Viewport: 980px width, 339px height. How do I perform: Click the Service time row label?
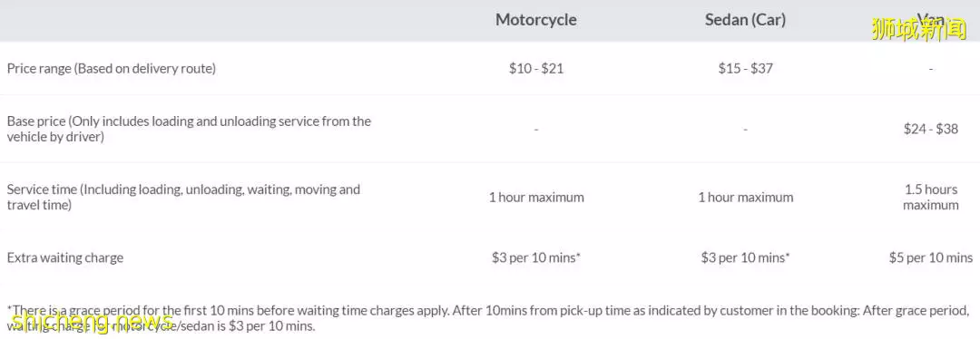[x=183, y=197]
